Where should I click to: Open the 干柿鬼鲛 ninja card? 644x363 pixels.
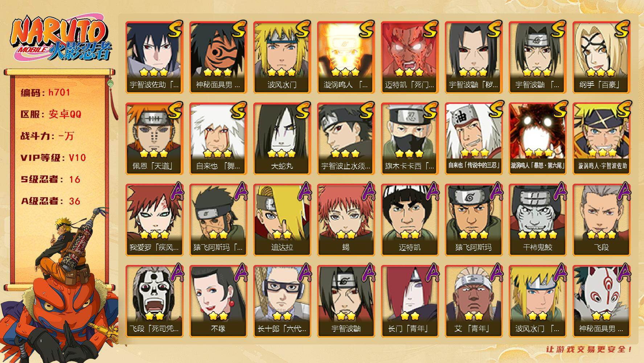pos(537,220)
